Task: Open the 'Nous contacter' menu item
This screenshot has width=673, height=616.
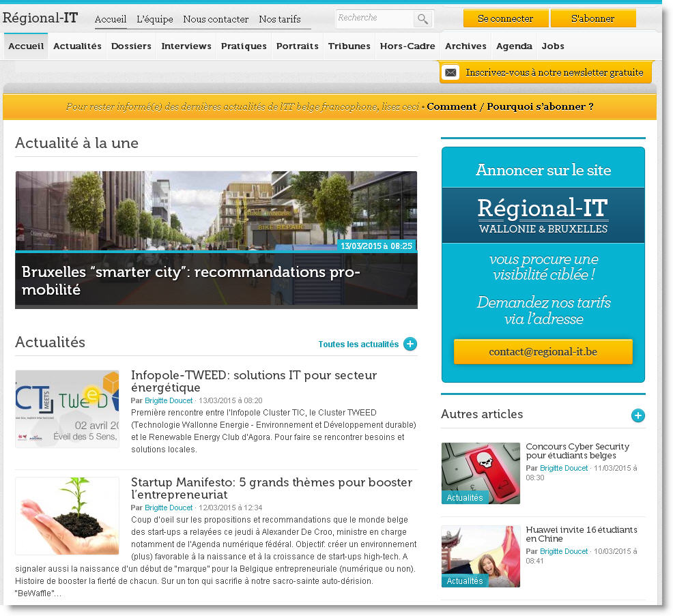Action: point(216,19)
